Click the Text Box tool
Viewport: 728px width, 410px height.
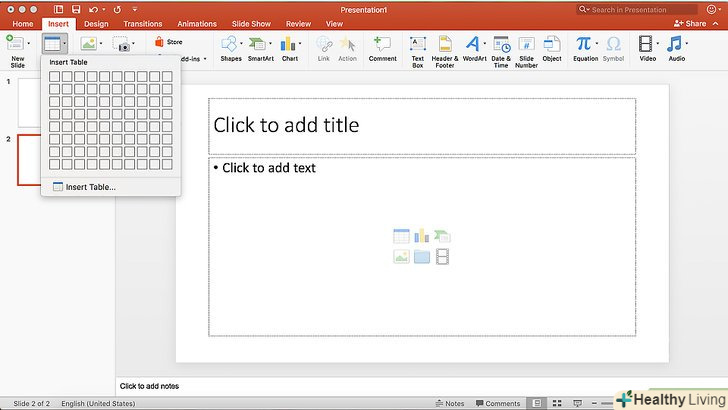point(418,47)
